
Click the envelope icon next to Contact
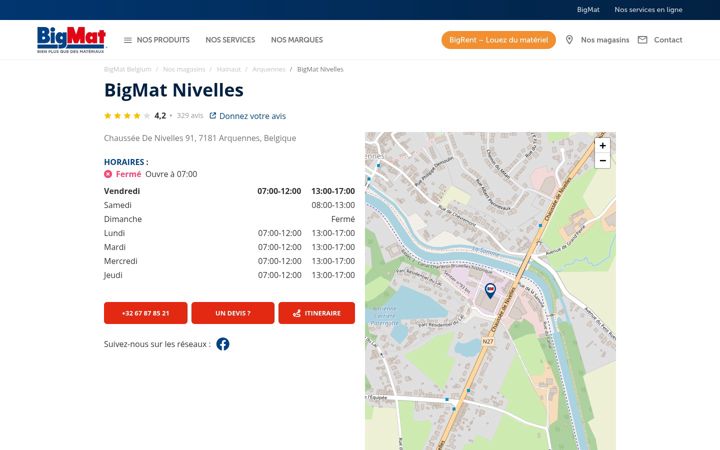pyautogui.click(x=642, y=40)
